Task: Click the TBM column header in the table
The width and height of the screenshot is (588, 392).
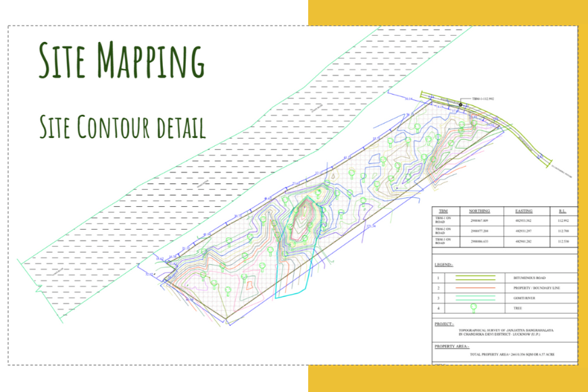Action: point(443,211)
